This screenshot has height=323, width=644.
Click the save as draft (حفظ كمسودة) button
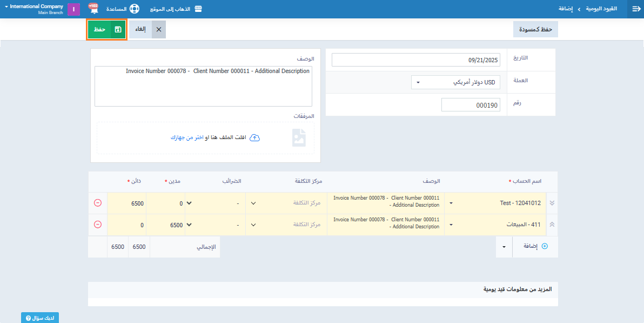(535, 30)
